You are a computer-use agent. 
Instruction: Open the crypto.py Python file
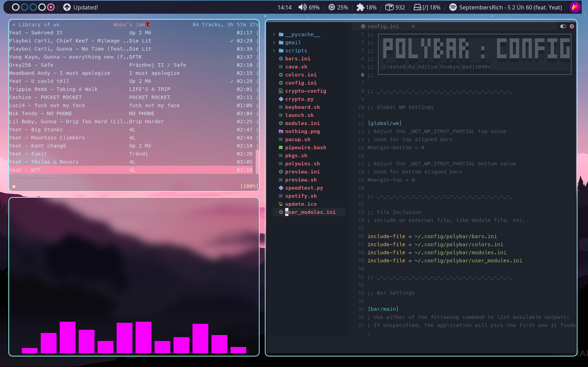[x=299, y=99]
